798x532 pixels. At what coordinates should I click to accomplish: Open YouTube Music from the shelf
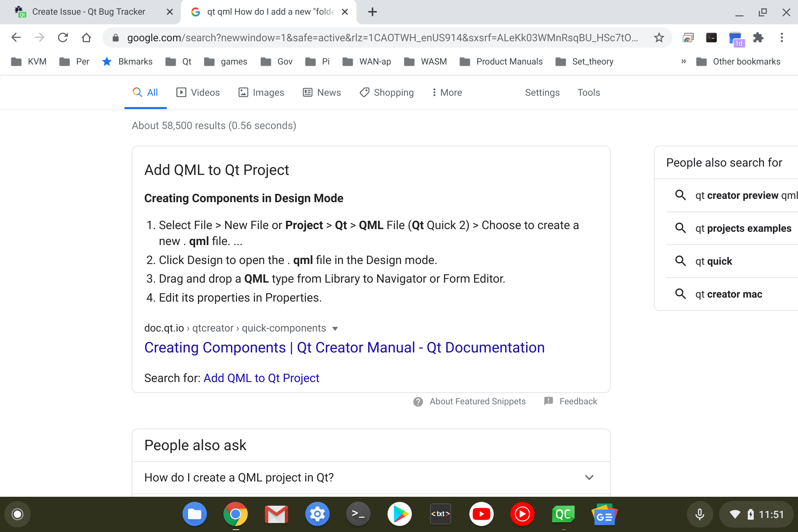click(x=522, y=514)
